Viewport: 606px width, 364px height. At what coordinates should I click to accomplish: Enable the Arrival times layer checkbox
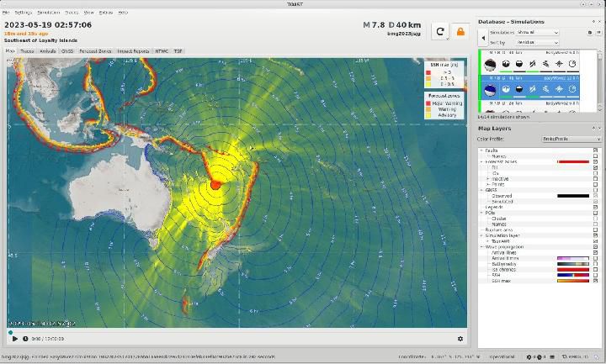pos(595,258)
